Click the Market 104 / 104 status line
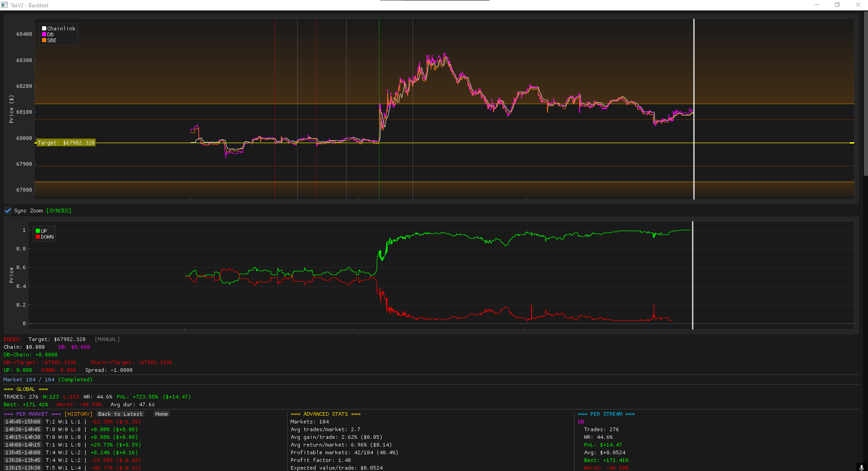868x471 pixels. coord(48,379)
